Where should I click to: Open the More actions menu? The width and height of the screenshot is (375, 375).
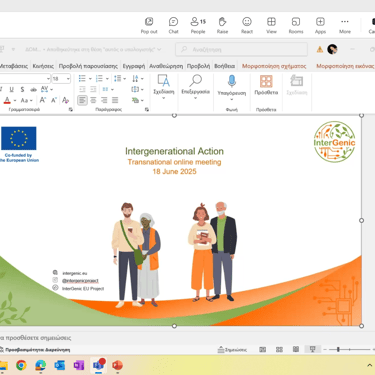click(x=345, y=25)
